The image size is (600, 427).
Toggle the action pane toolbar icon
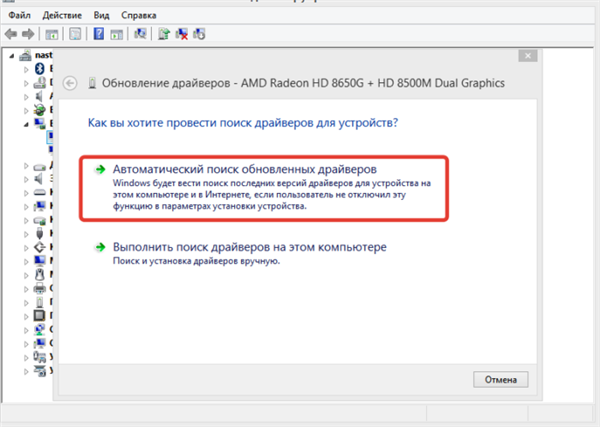(116, 34)
